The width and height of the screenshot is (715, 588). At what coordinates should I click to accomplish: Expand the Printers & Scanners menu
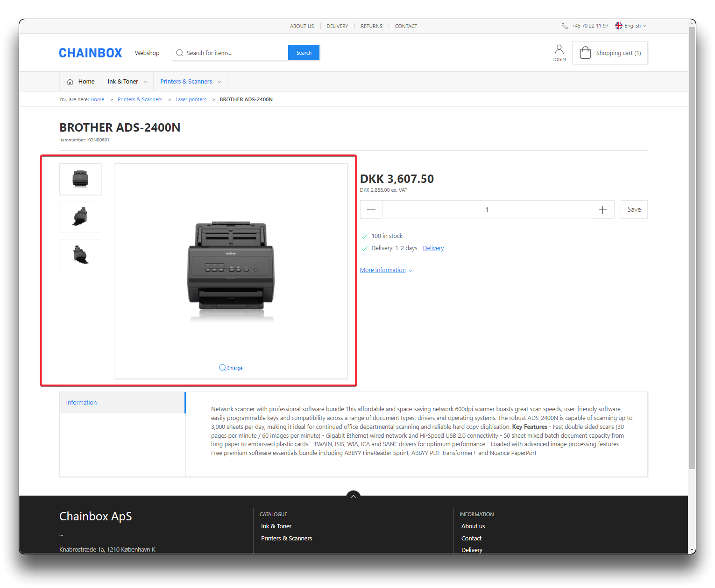tap(191, 82)
